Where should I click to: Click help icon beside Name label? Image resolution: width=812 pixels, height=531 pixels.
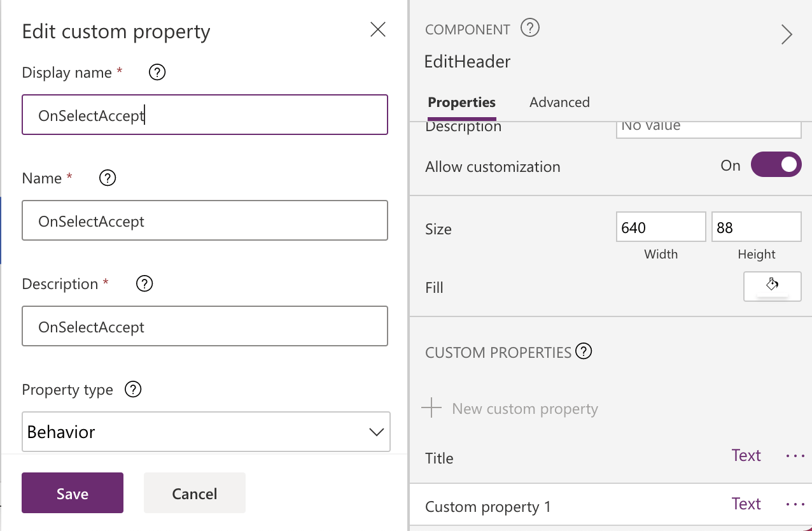click(x=108, y=178)
